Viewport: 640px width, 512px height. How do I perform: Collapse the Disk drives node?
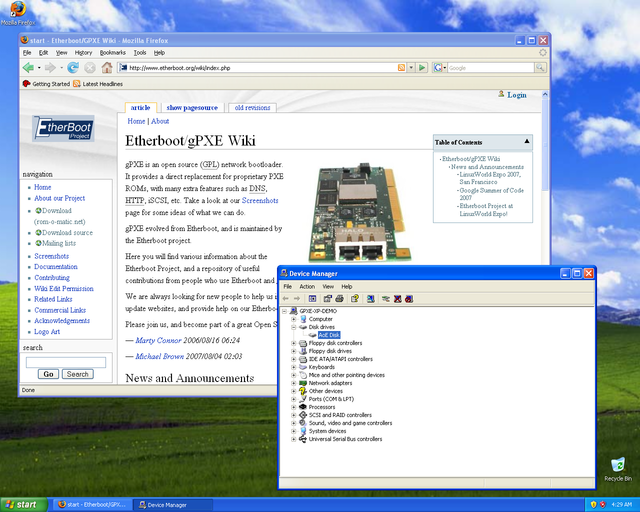[x=293, y=327]
